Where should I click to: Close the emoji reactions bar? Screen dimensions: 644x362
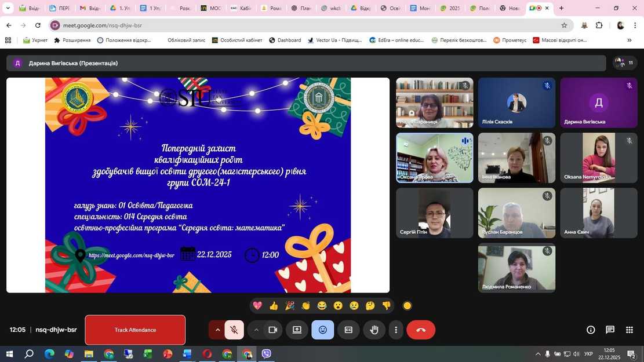323,330
